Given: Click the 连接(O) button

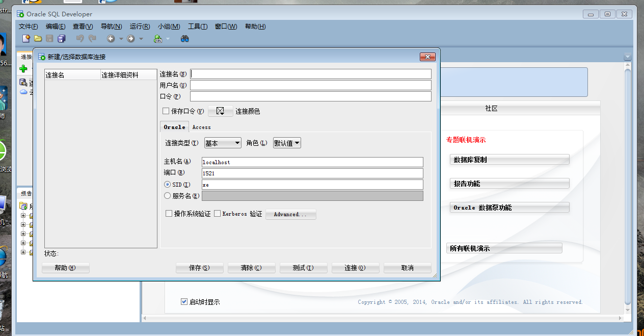Looking at the screenshot, I should tap(355, 268).
